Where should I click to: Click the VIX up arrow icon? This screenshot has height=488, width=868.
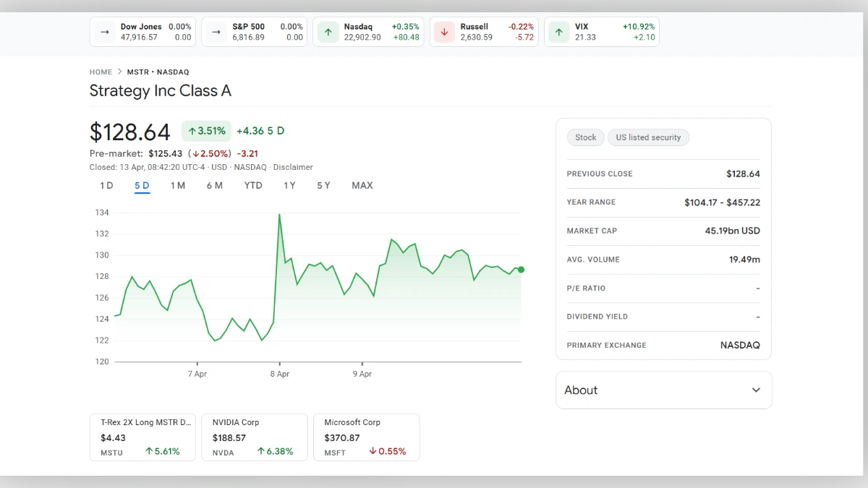point(558,32)
